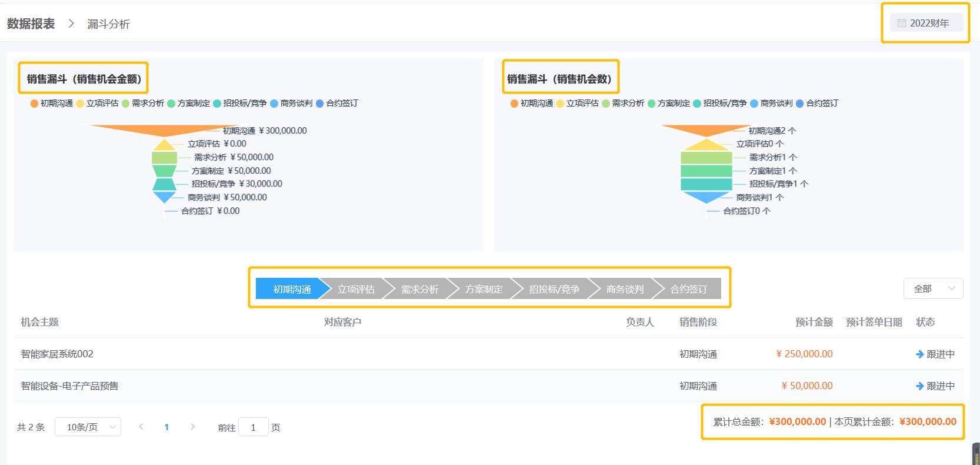Open the 智能家居系统002 opportunity row
The image size is (980, 465).
coord(57,354)
